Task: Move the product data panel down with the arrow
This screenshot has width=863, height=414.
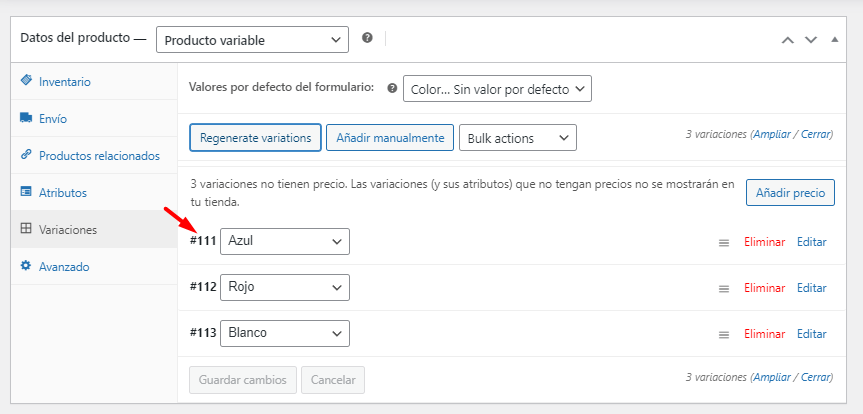Action: tap(811, 40)
